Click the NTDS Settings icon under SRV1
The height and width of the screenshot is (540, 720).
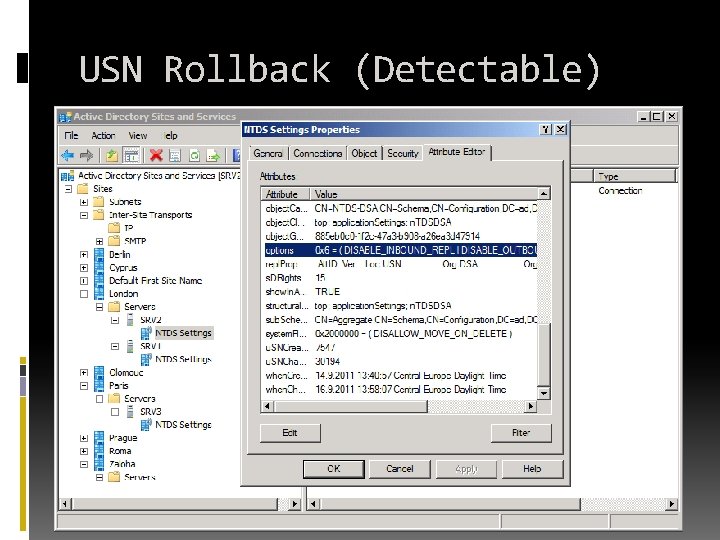[146, 359]
